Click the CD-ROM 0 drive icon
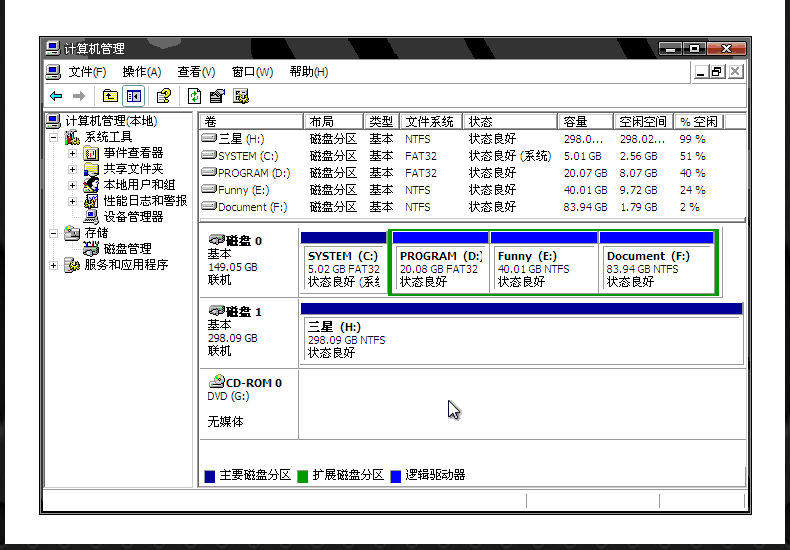 216,383
